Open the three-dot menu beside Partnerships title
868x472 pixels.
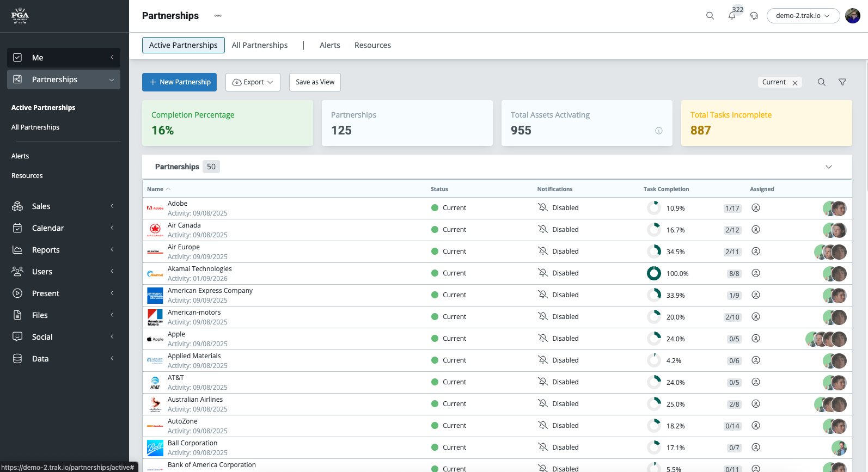218,16
